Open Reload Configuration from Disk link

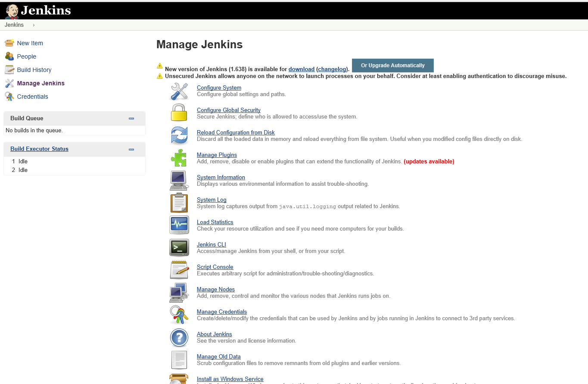(x=236, y=132)
